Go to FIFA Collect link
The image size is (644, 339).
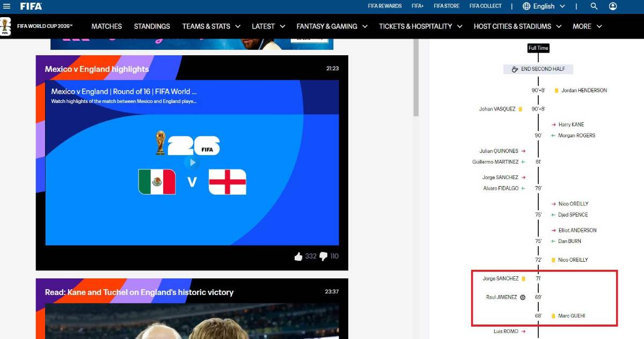[486, 6]
